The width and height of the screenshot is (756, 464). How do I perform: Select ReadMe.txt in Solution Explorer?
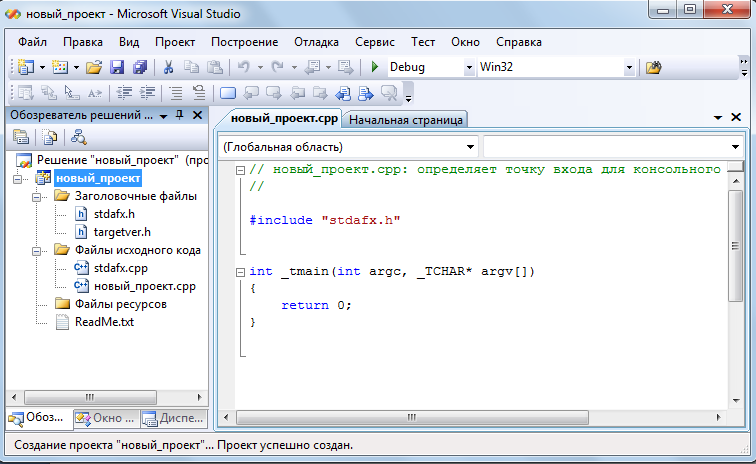[104, 322]
